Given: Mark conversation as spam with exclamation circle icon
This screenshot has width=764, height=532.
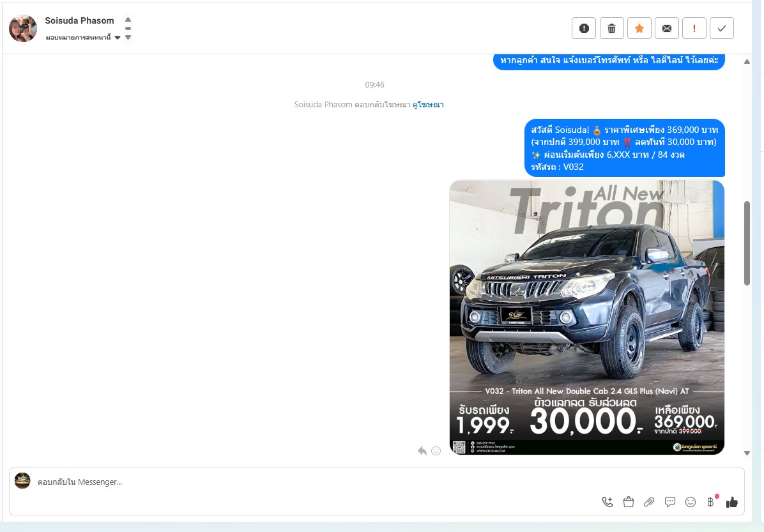Looking at the screenshot, I should click(x=584, y=28).
